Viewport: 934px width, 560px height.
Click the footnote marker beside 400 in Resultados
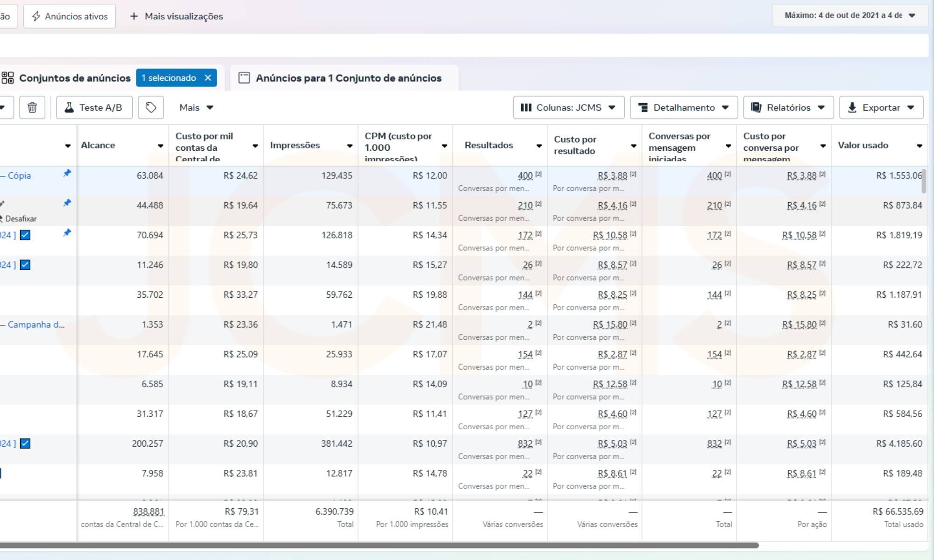(x=538, y=174)
